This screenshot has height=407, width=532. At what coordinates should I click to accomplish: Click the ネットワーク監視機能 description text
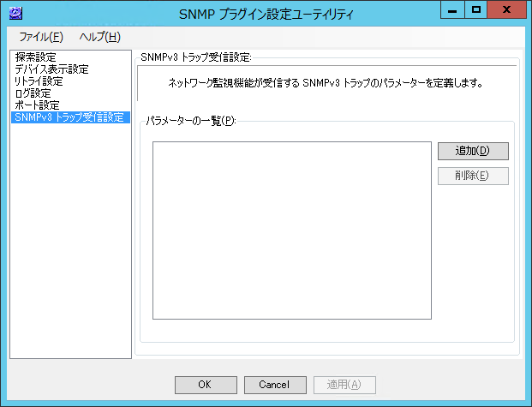pos(326,83)
